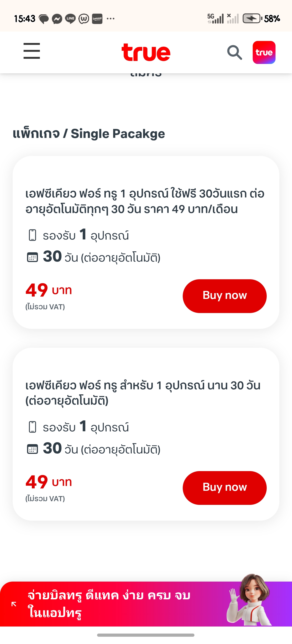Open the hamburger menu in the header
The height and width of the screenshot is (644, 292).
(32, 51)
